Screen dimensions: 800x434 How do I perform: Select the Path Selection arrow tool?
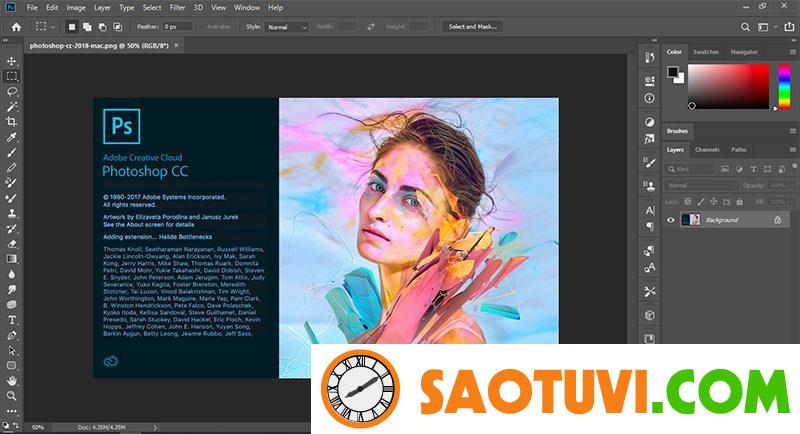(11, 351)
